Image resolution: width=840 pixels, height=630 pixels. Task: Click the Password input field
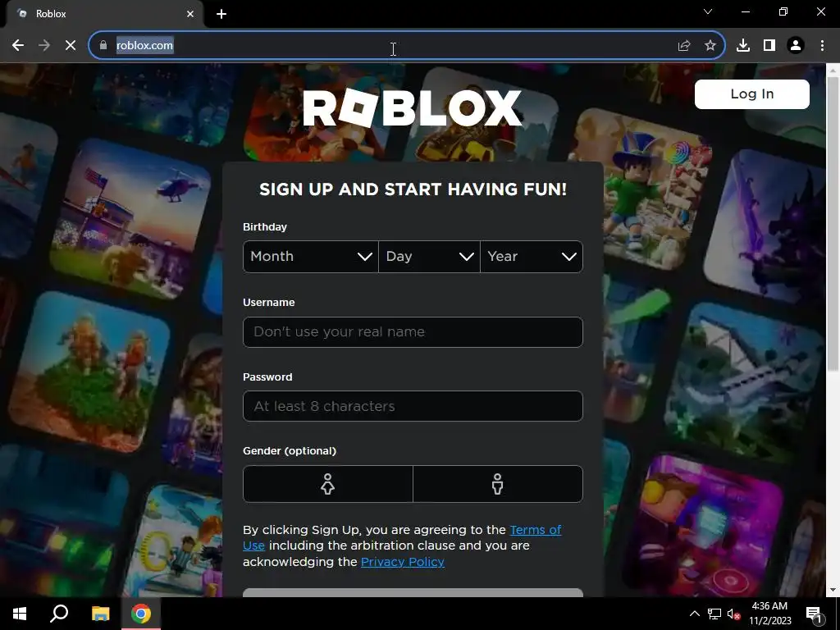click(413, 406)
